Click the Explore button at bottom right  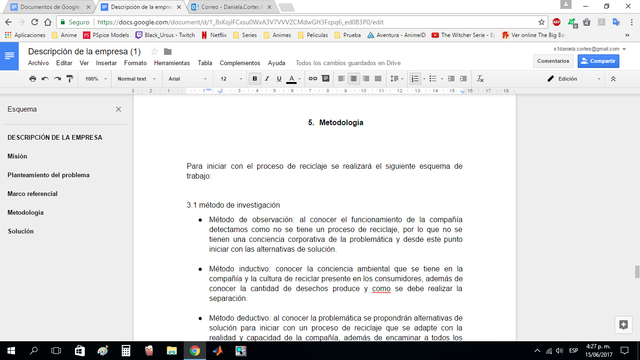point(623,325)
